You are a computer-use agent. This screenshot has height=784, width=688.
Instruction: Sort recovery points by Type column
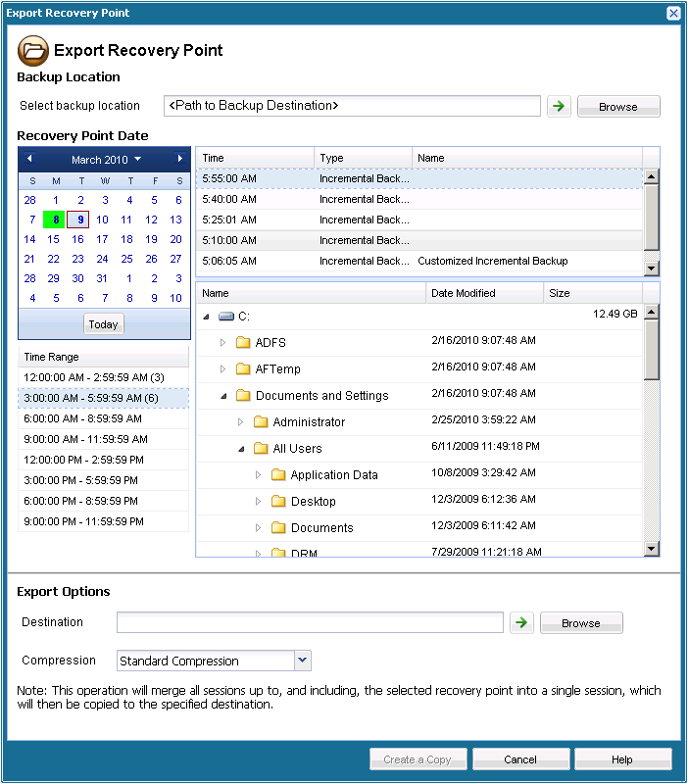click(363, 158)
